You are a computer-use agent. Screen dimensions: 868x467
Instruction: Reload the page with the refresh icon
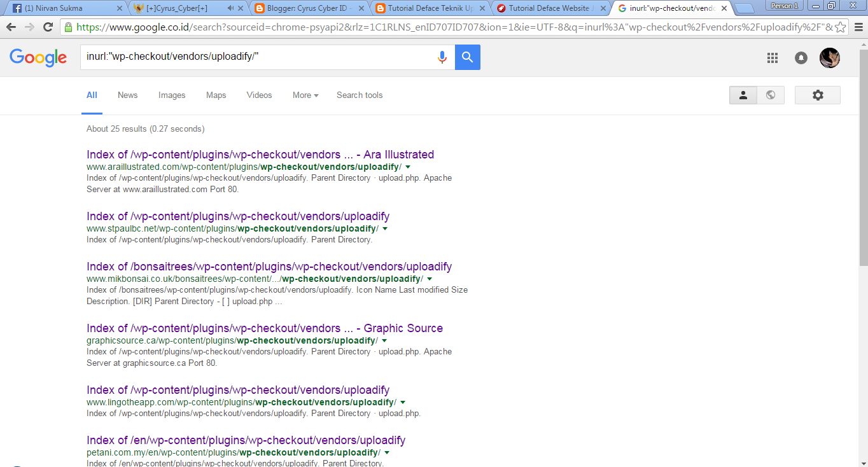(x=48, y=27)
